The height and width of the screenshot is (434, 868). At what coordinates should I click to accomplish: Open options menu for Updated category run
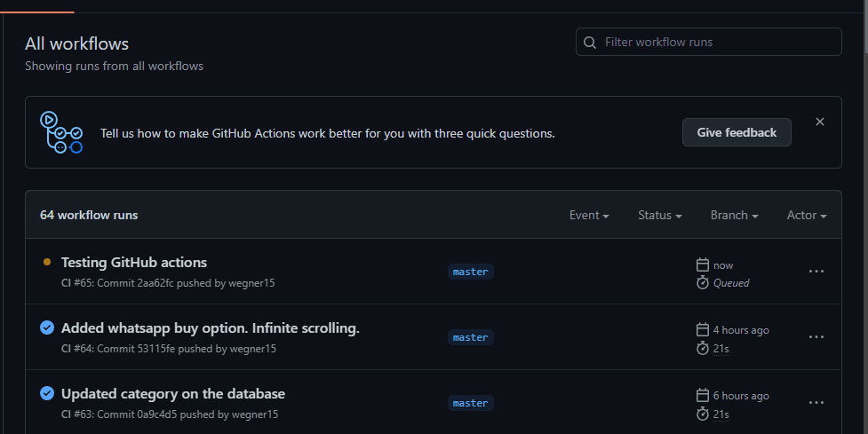click(816, 403)
